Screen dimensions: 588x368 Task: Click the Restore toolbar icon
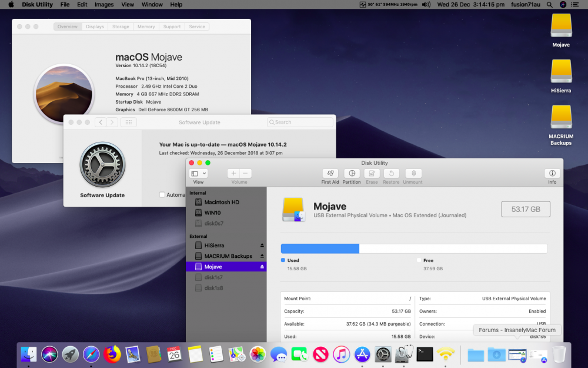(391, 174)
